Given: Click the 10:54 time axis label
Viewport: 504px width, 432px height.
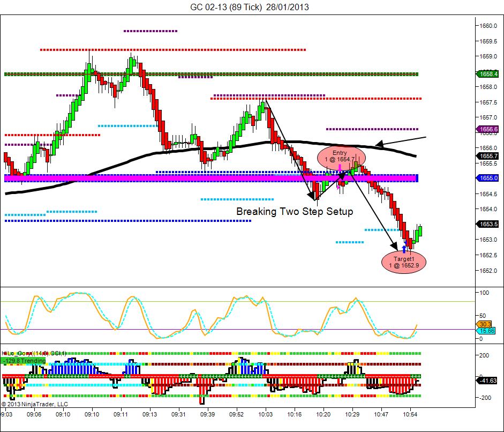Looking at the screenshot, I should [410, 414].
